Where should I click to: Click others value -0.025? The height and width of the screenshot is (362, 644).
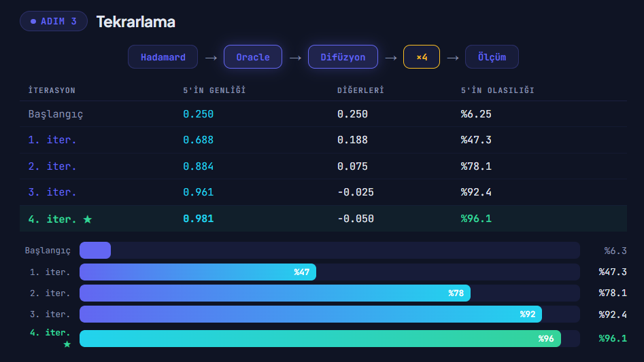click(x=356, y=192)
